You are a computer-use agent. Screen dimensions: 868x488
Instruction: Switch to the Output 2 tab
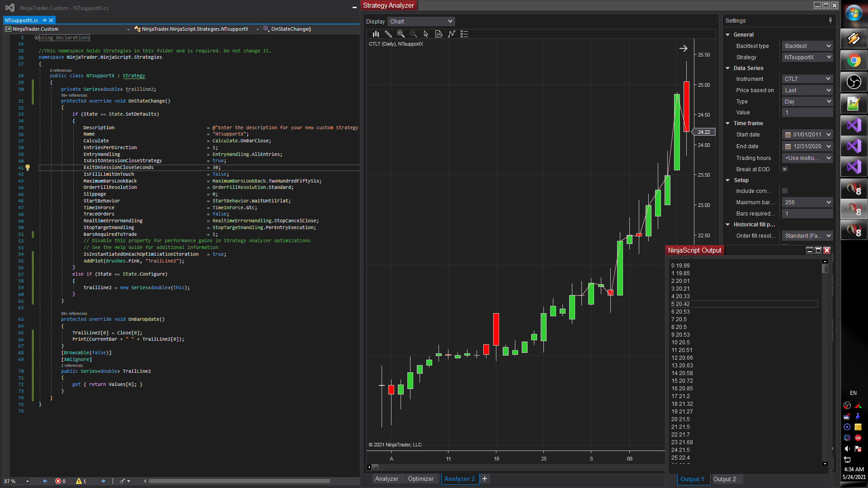724,479
